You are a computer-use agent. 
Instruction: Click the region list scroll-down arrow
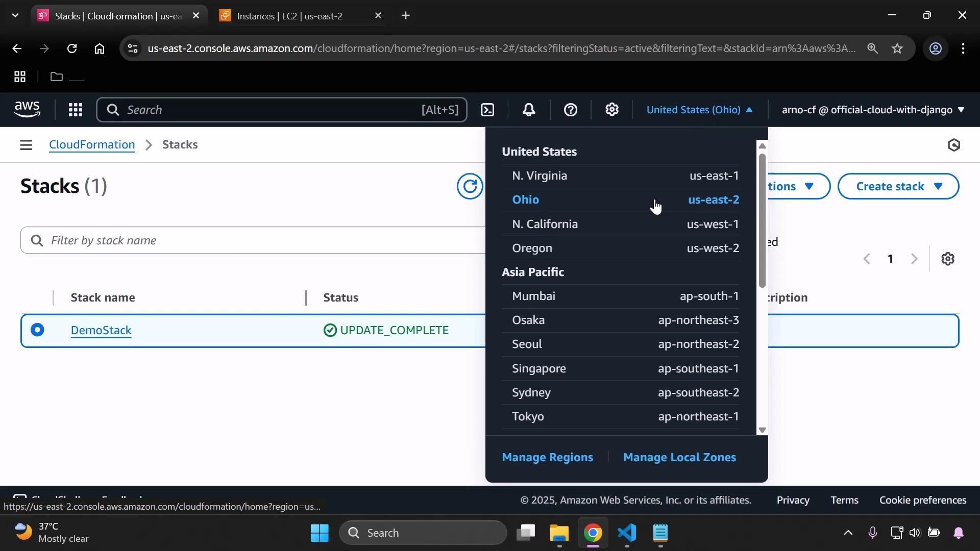click(762, 430)
